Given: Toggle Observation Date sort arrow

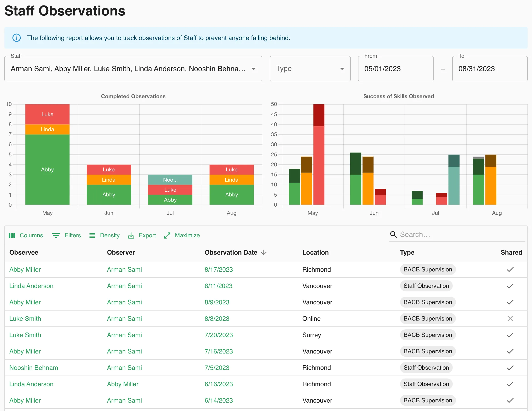Looking at the screenshot, I should 264,253.
